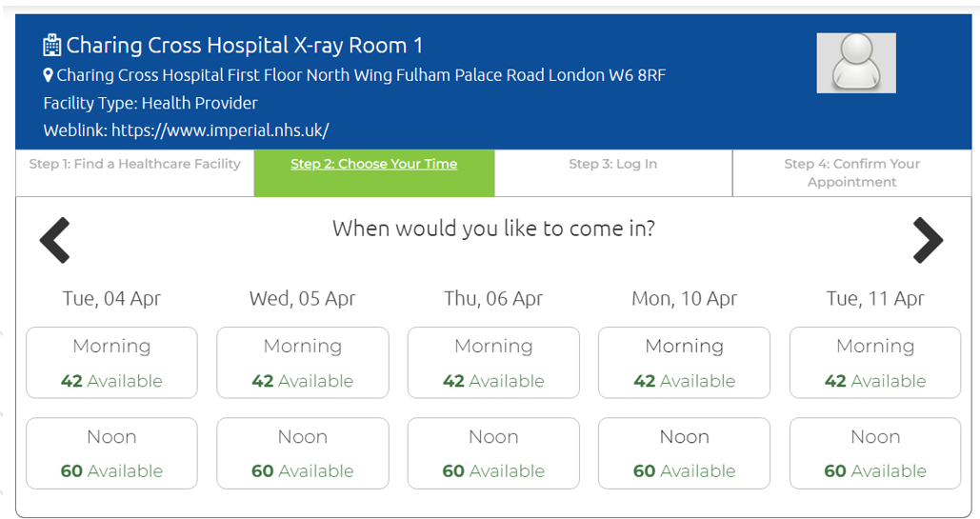Choose Morning slot on Tue, 11 Apr
980x519 pixels.
(x=875, y=363)
